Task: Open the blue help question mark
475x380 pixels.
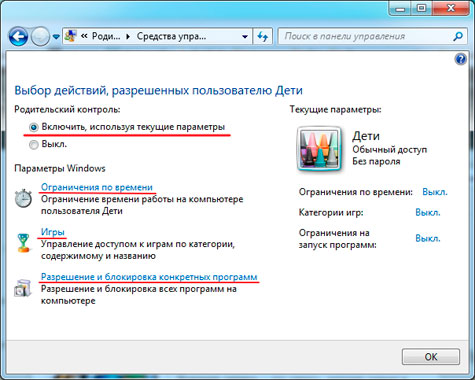Action: pyautogui.click(x=460, y=60)
